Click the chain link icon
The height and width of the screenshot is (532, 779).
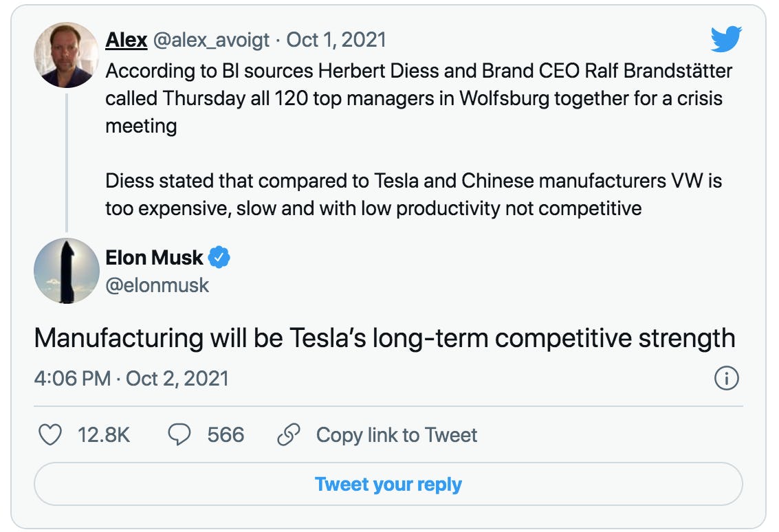point(288,435)
